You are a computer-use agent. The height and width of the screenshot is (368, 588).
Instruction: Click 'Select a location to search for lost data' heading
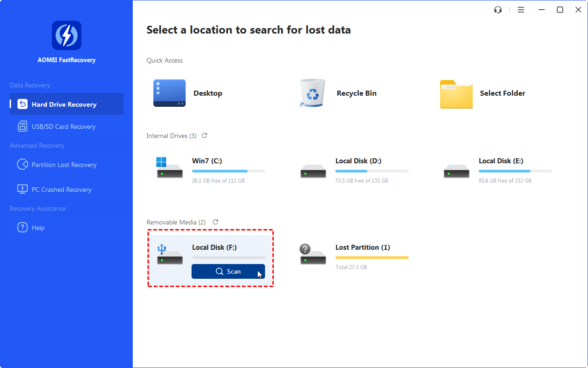click(x=249, y=30)
